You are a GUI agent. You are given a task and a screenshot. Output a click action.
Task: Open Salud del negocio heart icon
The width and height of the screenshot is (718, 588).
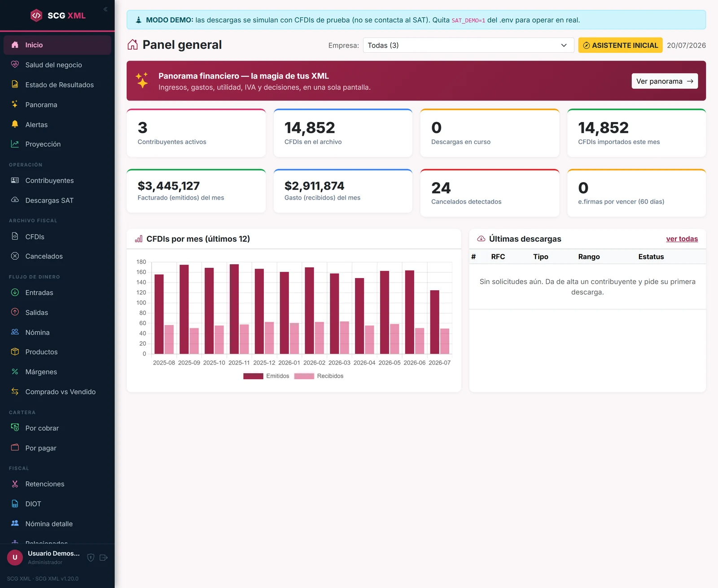[15, 65]
